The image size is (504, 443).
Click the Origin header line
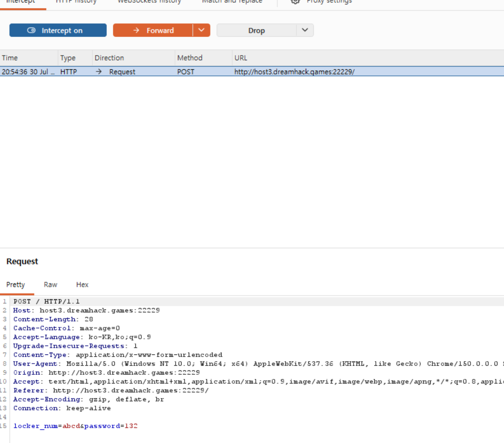coord(106,373)
